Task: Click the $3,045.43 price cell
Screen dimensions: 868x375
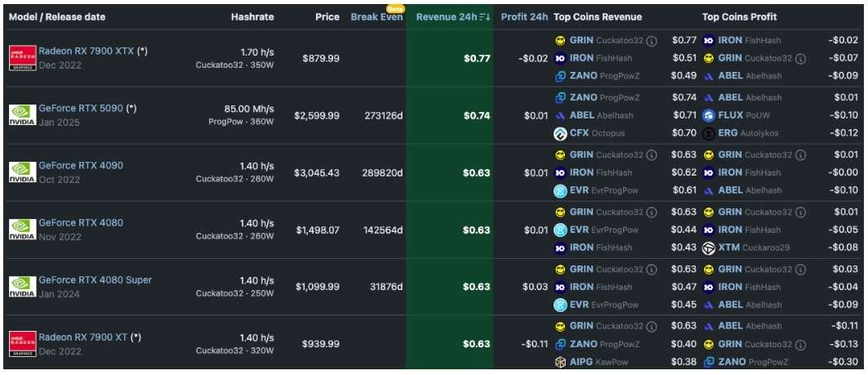Action: point(317,172)
